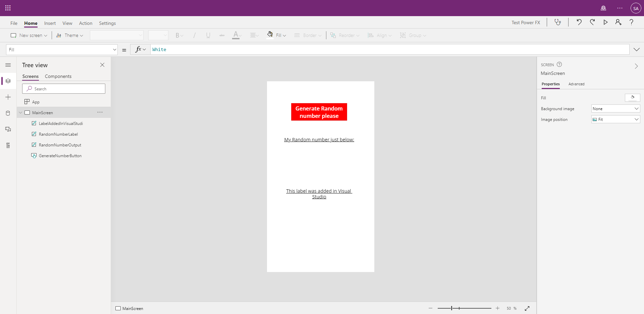Click fit-to-window expand icon

click(527, 308)
